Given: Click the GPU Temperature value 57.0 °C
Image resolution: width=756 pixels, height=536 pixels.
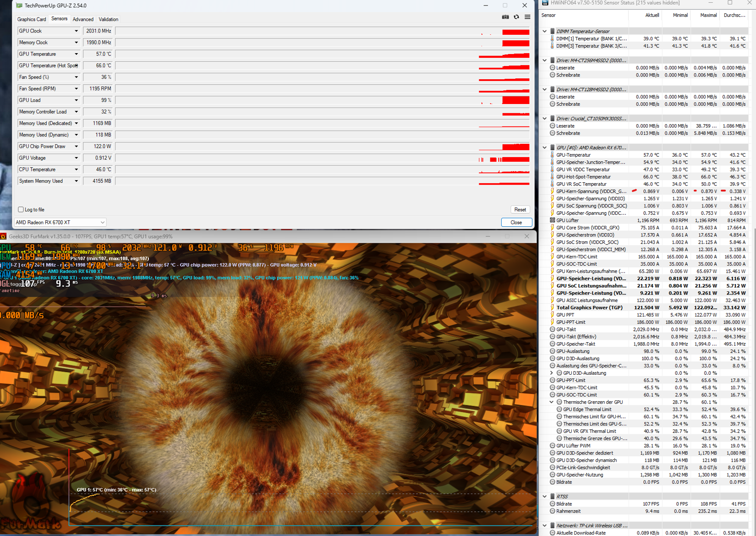Looking at the screenshot, I should [98, 54].
